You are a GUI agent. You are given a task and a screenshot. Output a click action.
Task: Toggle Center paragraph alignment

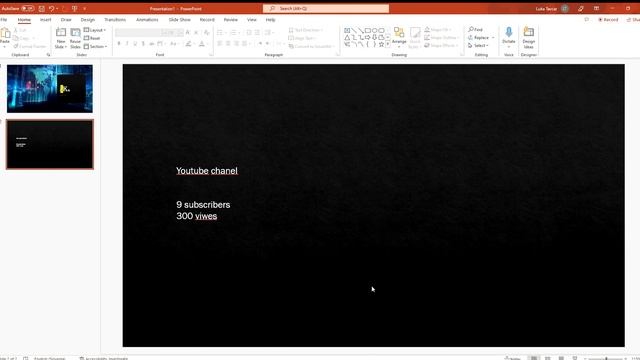(x=228, y=44)
